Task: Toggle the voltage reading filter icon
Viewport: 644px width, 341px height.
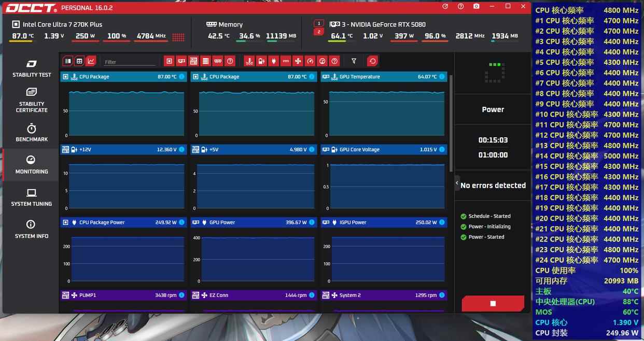Action: coord(261,61)
